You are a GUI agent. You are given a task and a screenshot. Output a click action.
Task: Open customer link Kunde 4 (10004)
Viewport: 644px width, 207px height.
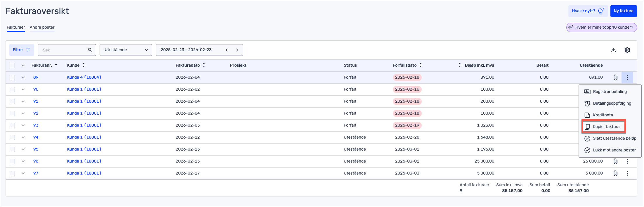[x=84, y=77]
